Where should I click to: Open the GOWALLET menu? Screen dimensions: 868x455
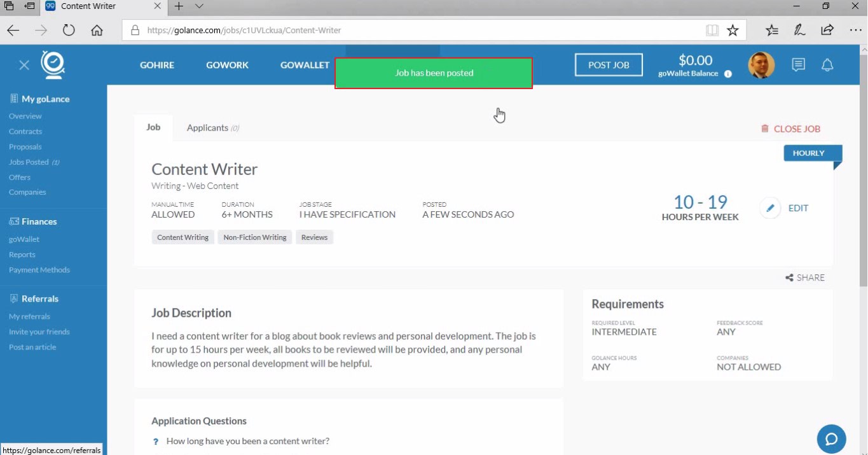[x=305, y=65]
